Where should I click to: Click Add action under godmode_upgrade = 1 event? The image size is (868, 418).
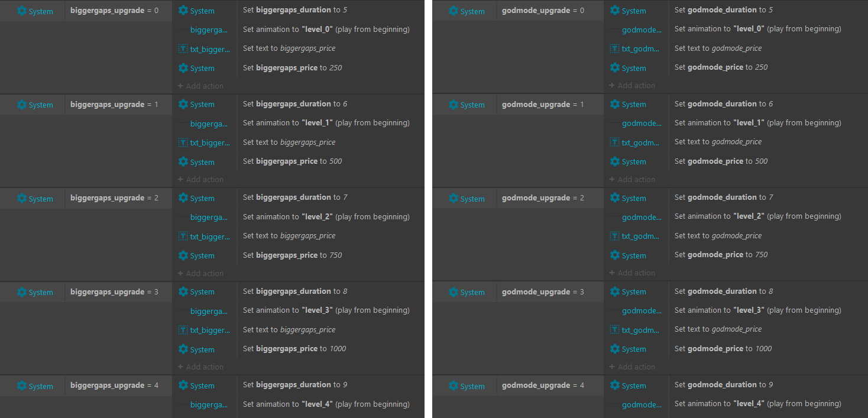coord(632,180)
